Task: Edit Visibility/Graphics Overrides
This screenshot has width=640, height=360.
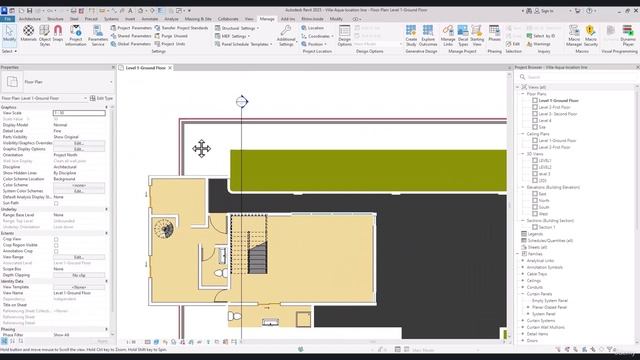Action: pos(79,143)
